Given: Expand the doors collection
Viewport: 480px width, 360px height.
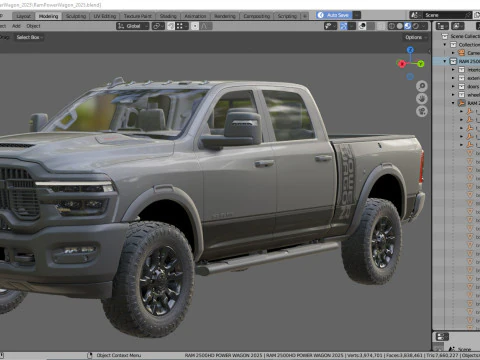Looking at the screenshot, I should click(453, 86).
